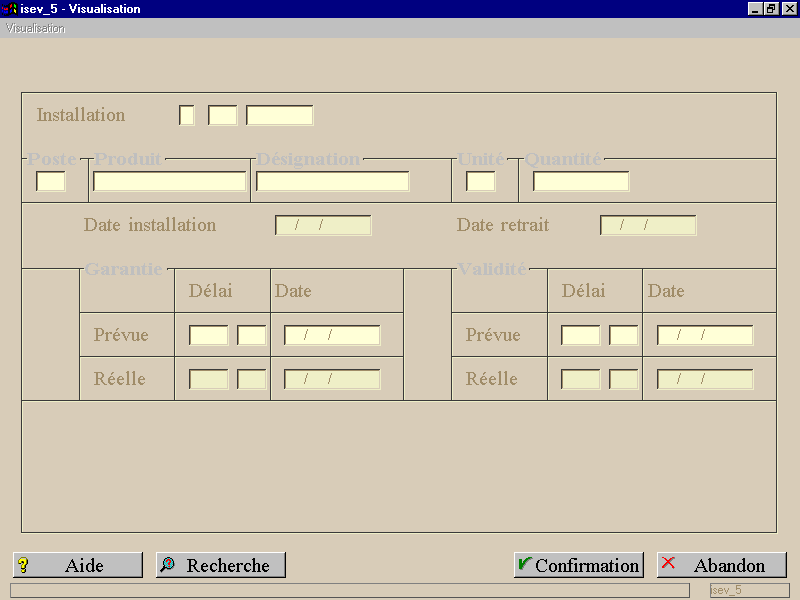Viewport: 800px width, 600px height.
Task: Click the Date retrait field
Action: [648, 225]
